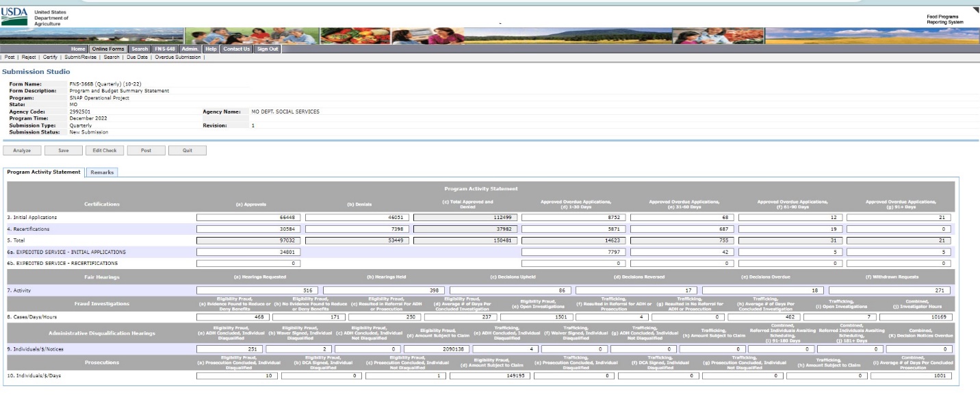Open the Help menu

[x=211, y=49]
